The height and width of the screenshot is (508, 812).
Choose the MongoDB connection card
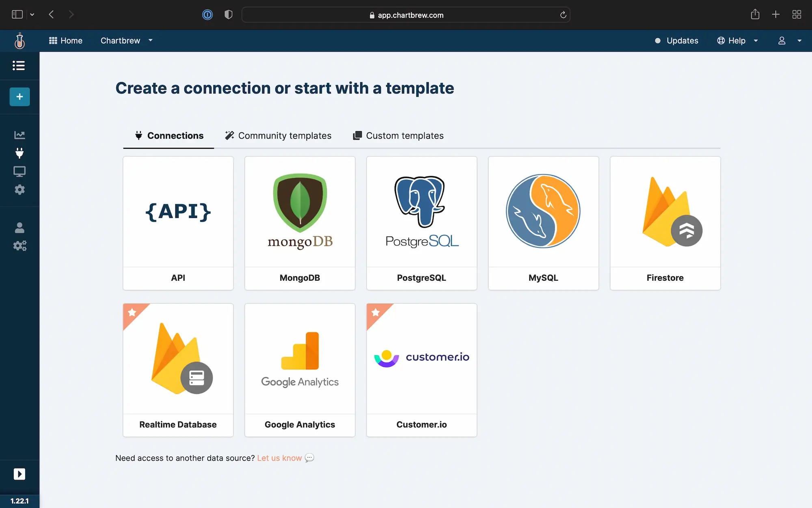point(300,223)
